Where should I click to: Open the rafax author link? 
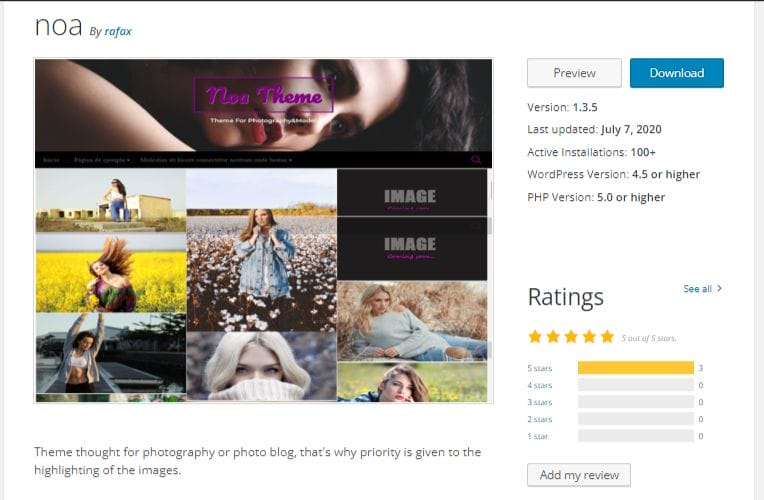[118, 31]
